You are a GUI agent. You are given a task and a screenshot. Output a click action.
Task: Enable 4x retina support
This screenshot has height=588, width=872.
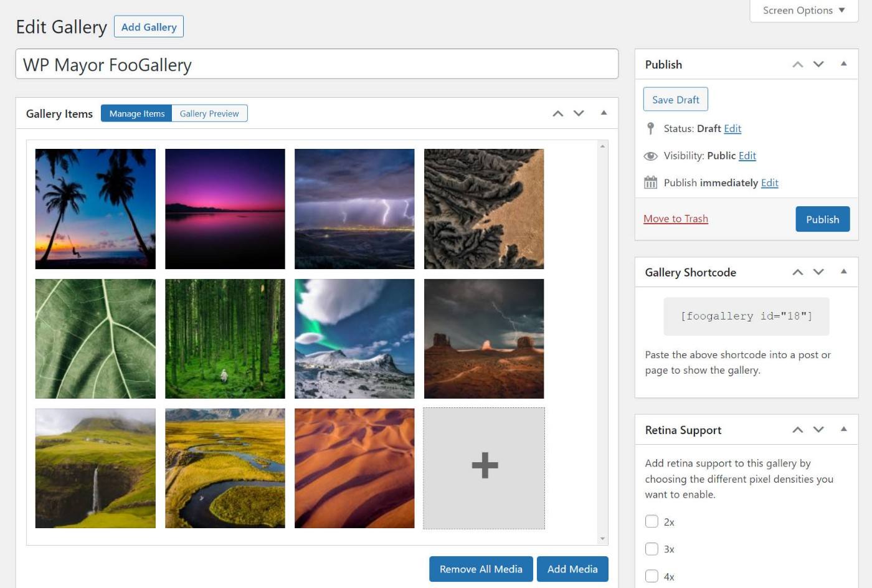pyautogui.click(x=652, y=576)
